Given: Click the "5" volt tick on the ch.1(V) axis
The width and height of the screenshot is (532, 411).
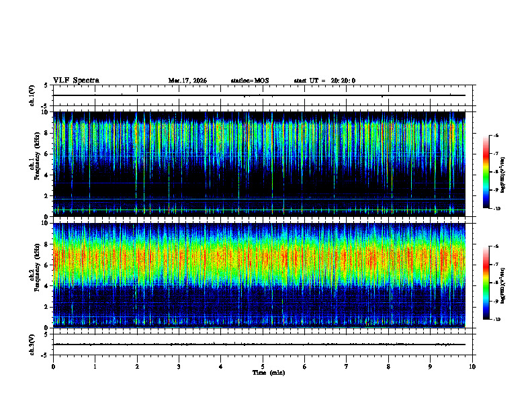Looking at the screenshot, I should 47,85.
